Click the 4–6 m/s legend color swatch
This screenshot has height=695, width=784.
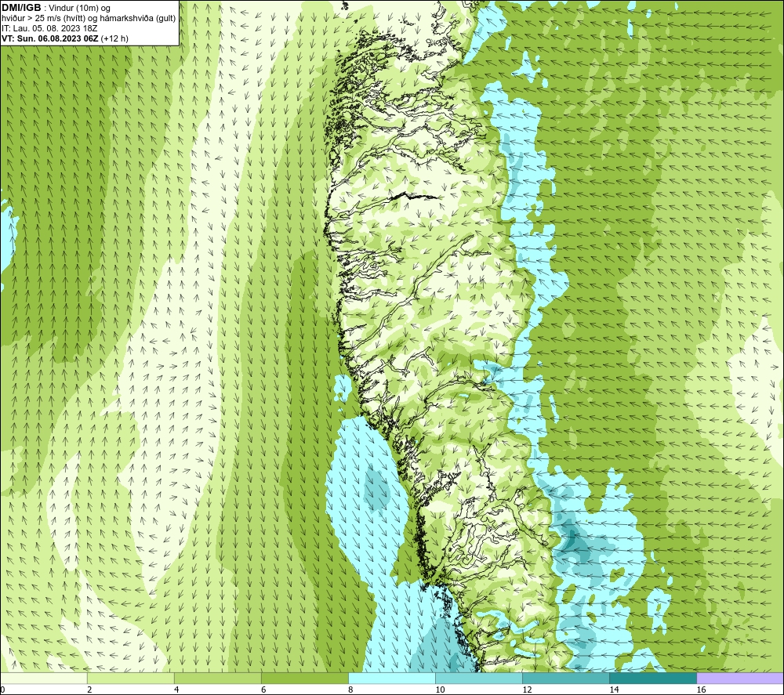click(217, 679)
